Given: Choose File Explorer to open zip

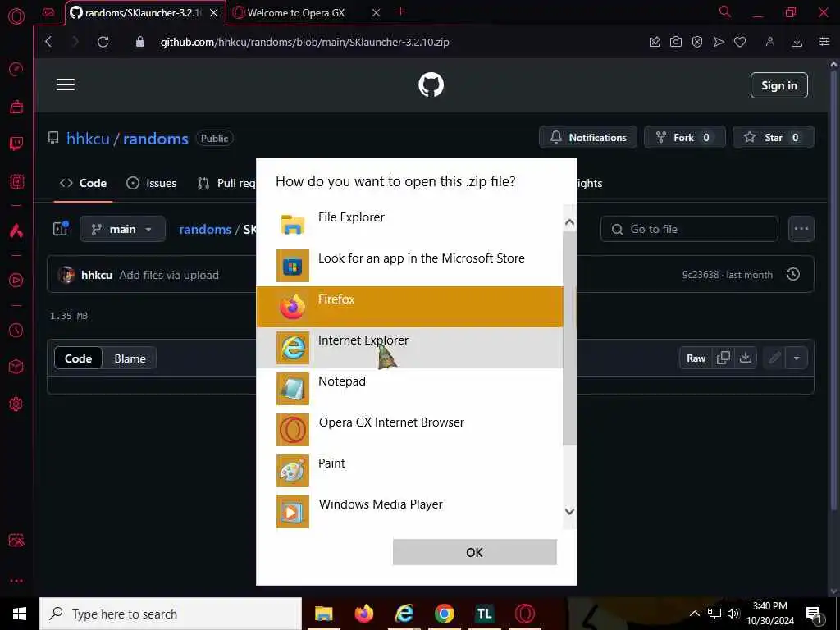Looking at the screenshot, I should (x=410, y=225).
